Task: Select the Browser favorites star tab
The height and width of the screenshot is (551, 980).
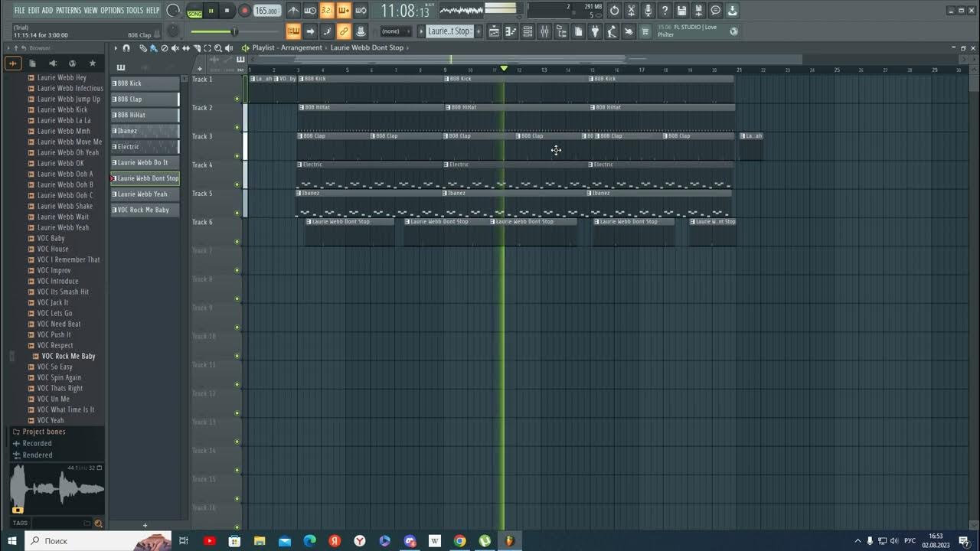Action: tap(93, 63)
